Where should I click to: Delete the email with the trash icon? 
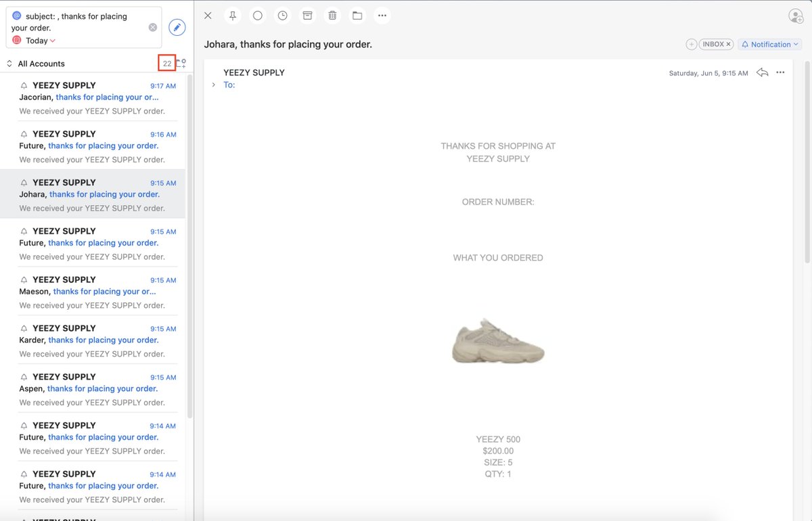pyautogui.click(x=332, y=16)
